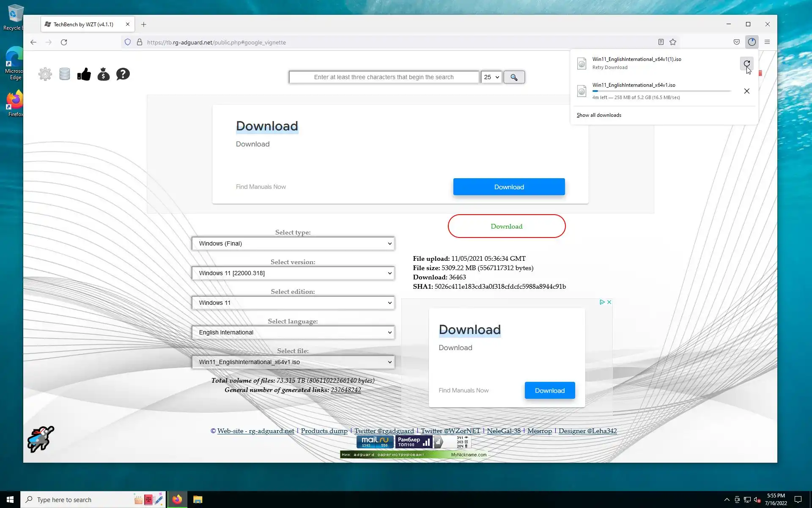Click the money bag donate icon

[104, 74]
